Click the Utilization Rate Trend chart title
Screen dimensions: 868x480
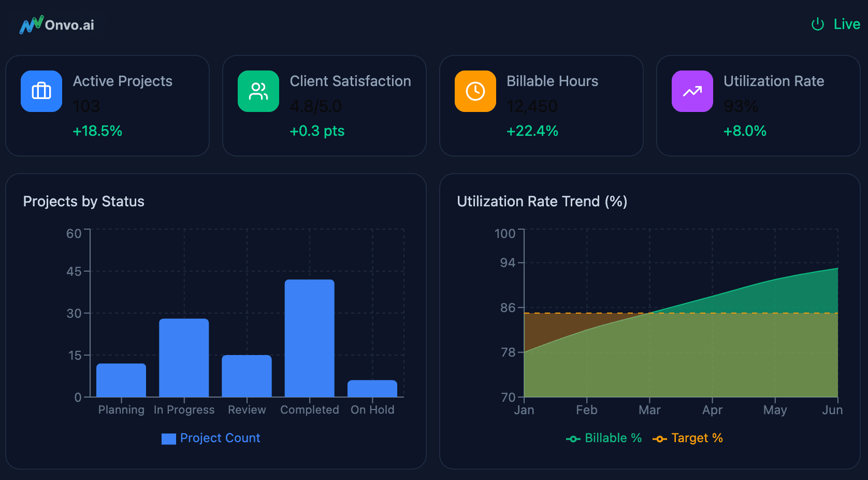(x=542, y=201)
